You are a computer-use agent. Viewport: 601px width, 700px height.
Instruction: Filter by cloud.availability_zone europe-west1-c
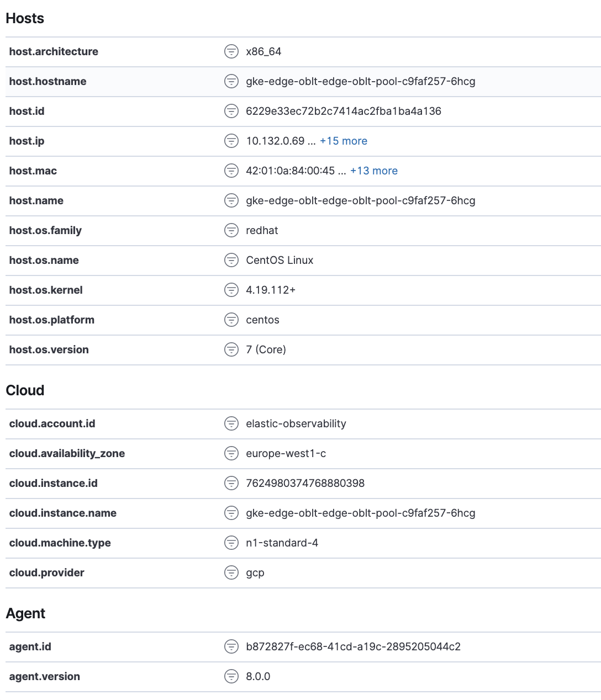(231, 453)
